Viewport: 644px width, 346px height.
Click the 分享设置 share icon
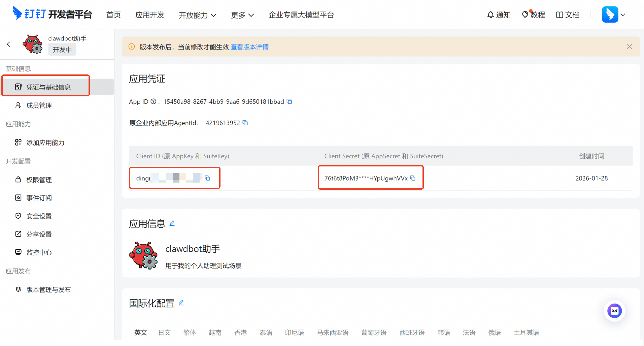(x=18, y=234)
